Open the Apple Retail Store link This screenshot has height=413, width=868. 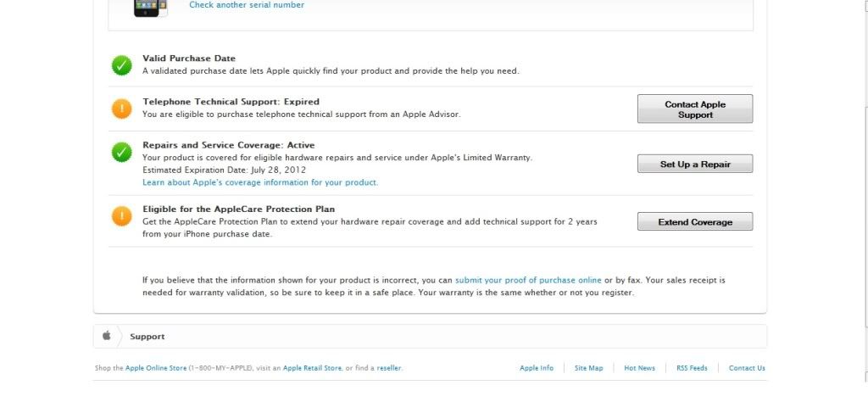(312, 368)
